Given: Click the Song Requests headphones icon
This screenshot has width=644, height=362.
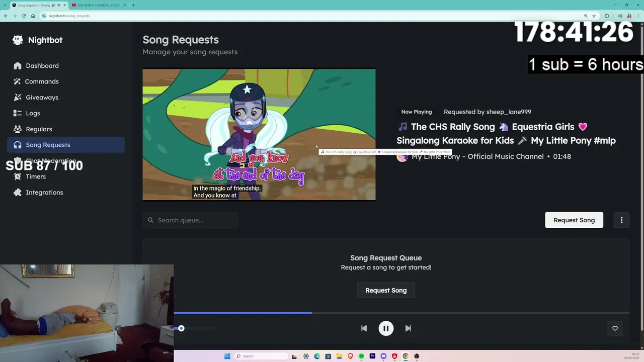Looking at the screenshot, I should click(18, 145).
